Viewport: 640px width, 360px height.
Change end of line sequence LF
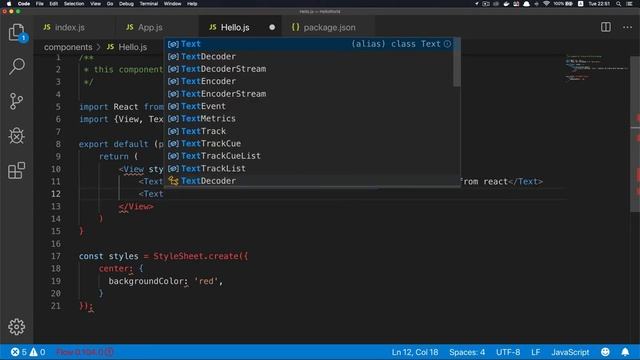[x=536, y=352]
